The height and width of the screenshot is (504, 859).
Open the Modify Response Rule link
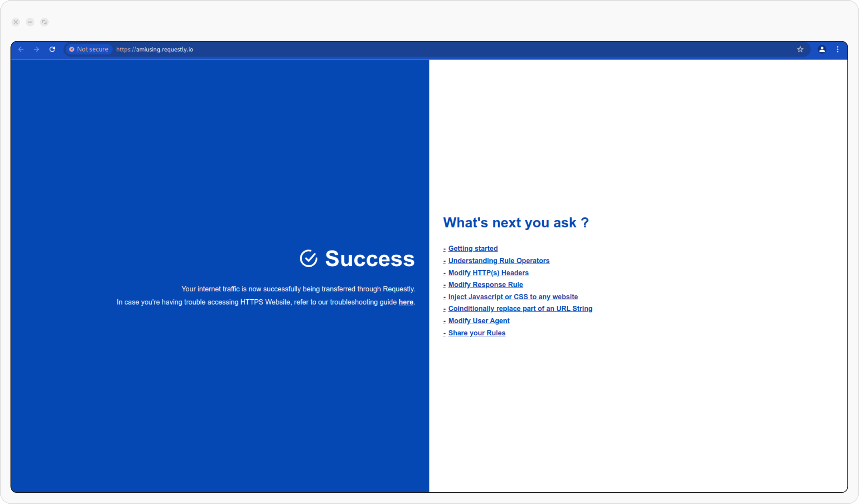point(485,285)
